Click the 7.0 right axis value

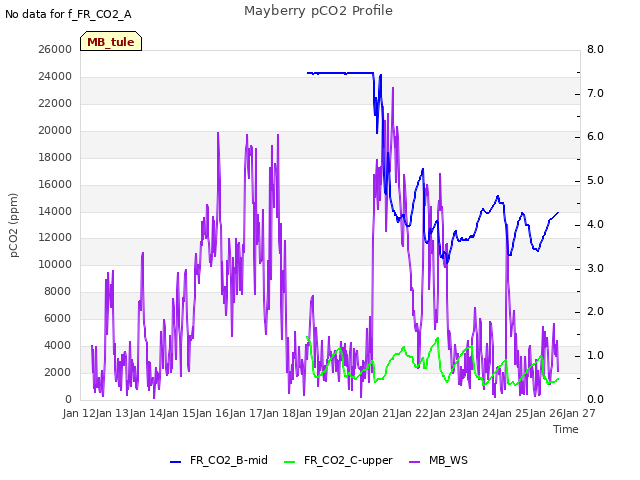[596, 93]
